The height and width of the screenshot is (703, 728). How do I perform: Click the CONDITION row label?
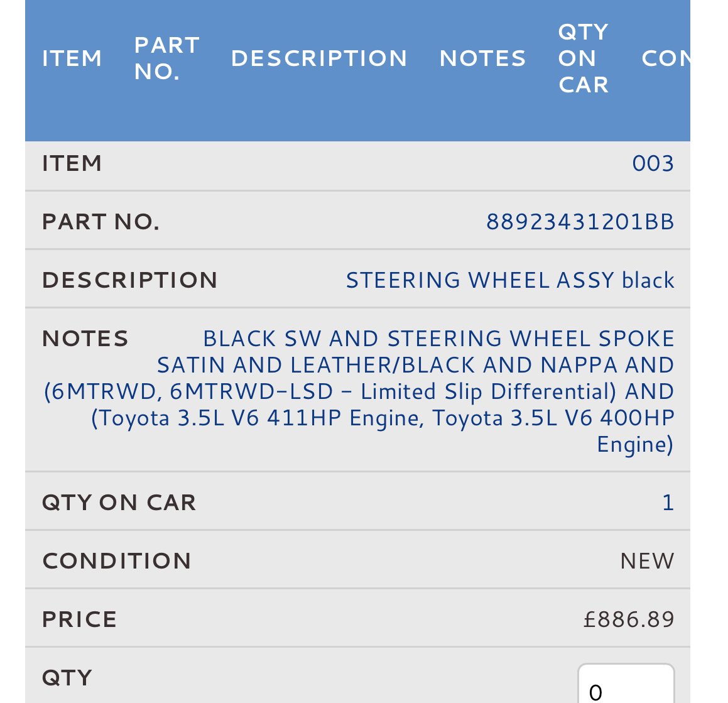pyautogui.click(x=116, y=561)
